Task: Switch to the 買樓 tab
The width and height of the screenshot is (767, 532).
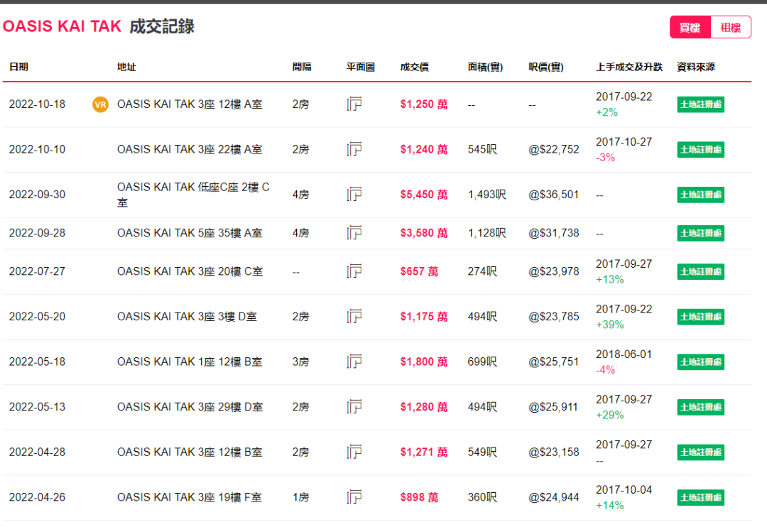Action: (690, 28)
